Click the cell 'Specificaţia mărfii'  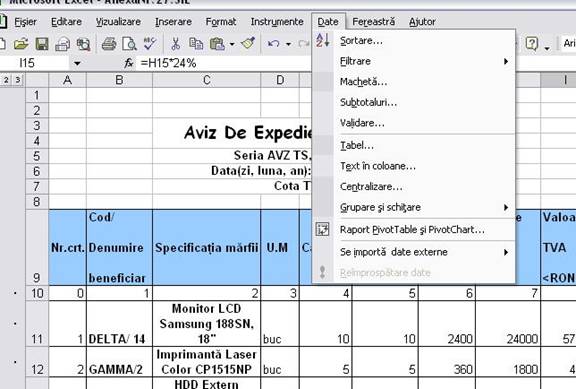206,248
